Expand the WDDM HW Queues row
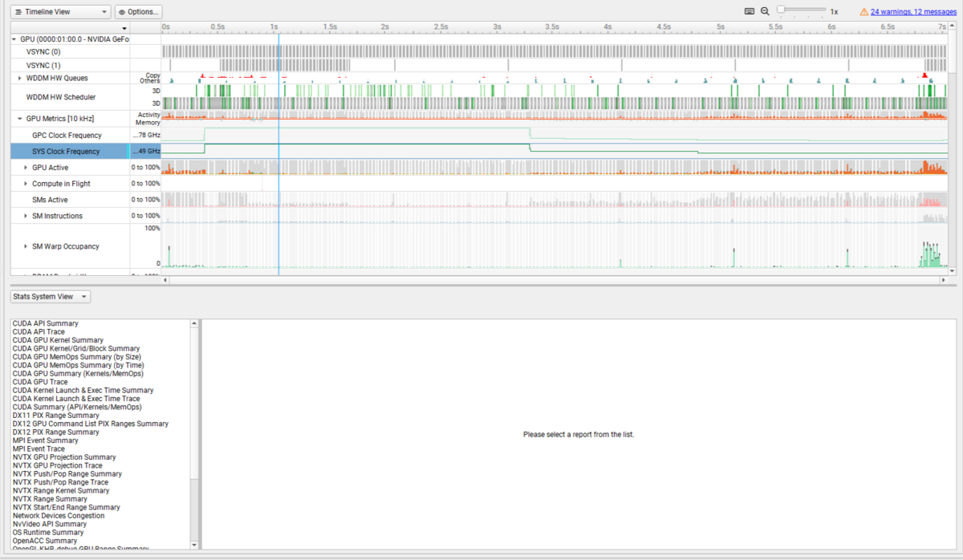This screenshot has width=963, height=560. click(20, 78)
